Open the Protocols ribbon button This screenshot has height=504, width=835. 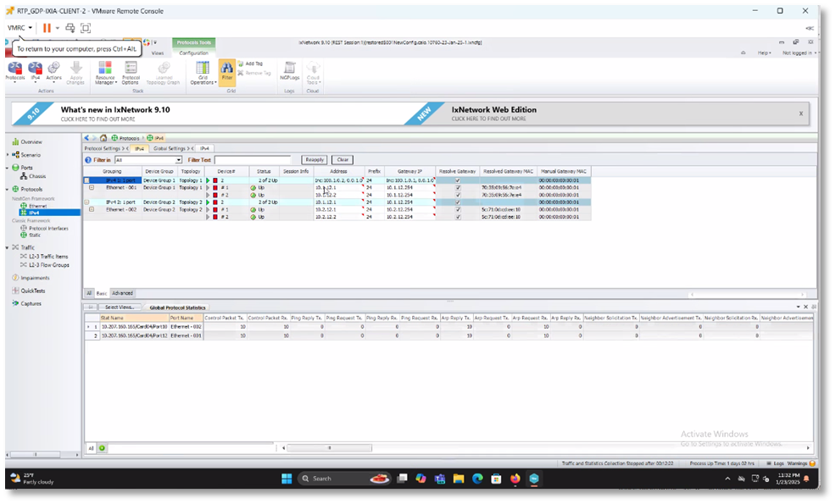click(15, 71)
